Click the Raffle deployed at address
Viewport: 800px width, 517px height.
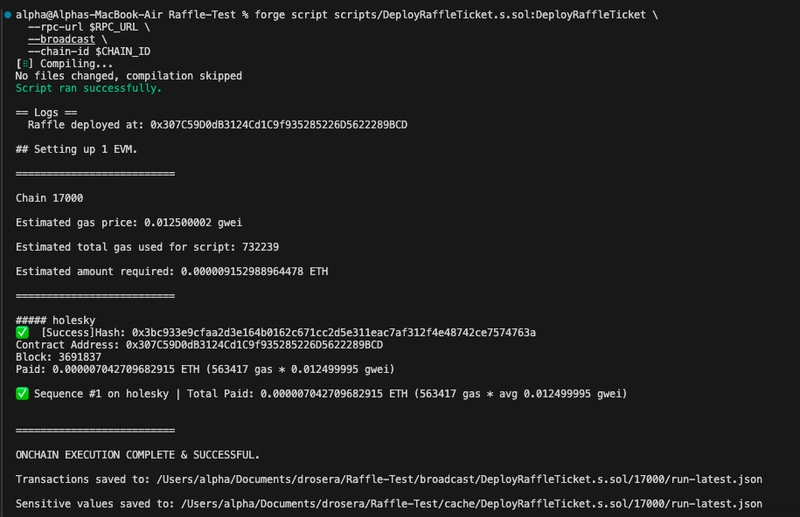[279, 125]
